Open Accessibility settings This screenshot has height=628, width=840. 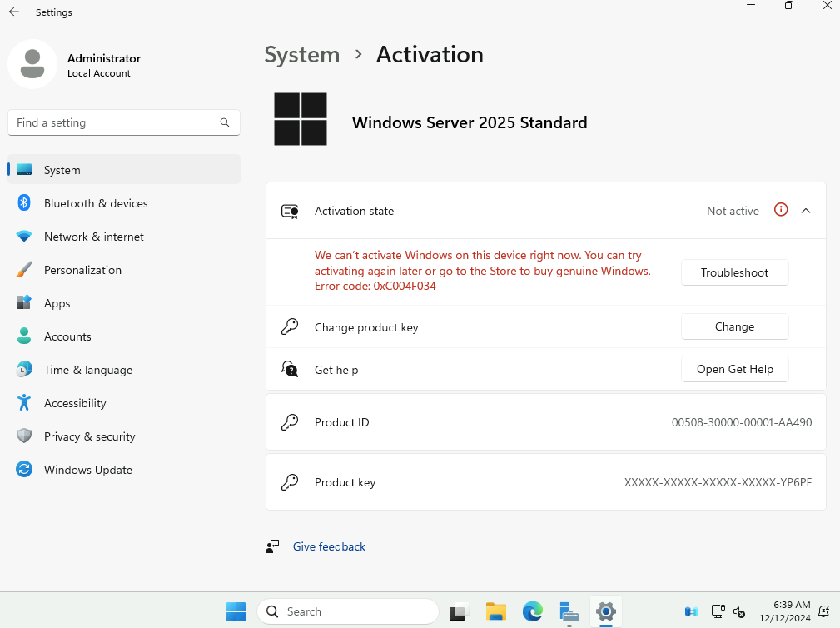click(x=124, y=402)
